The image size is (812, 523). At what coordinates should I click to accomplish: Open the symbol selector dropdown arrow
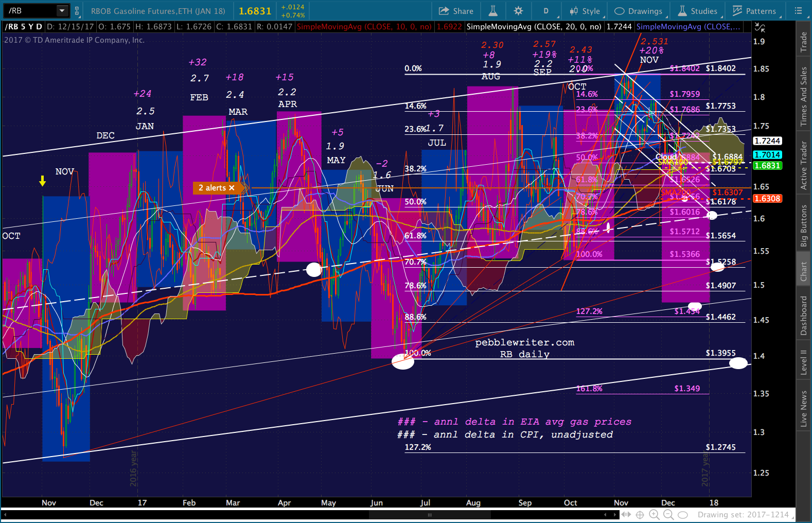(62, 10)
